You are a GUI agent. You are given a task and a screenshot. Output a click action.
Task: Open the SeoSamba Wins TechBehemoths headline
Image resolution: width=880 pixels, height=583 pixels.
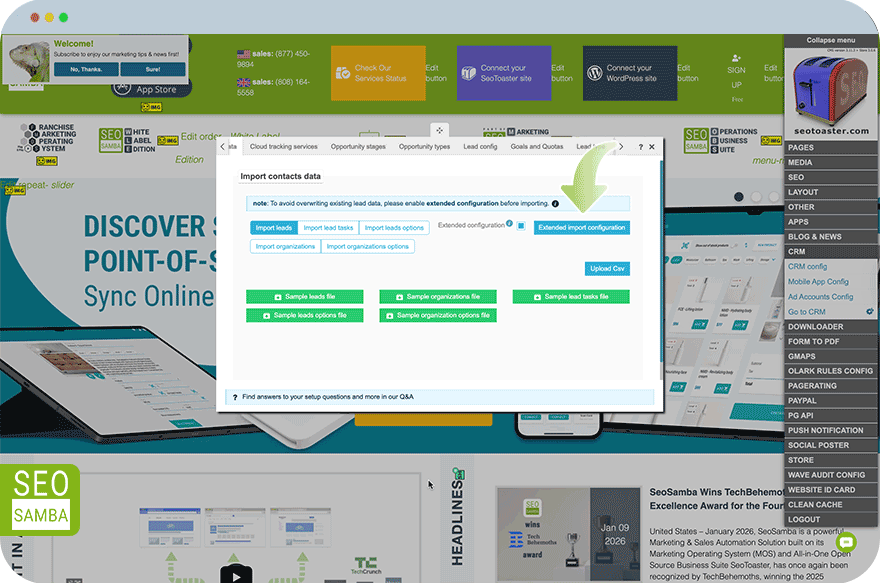click(x=716, y=499)
